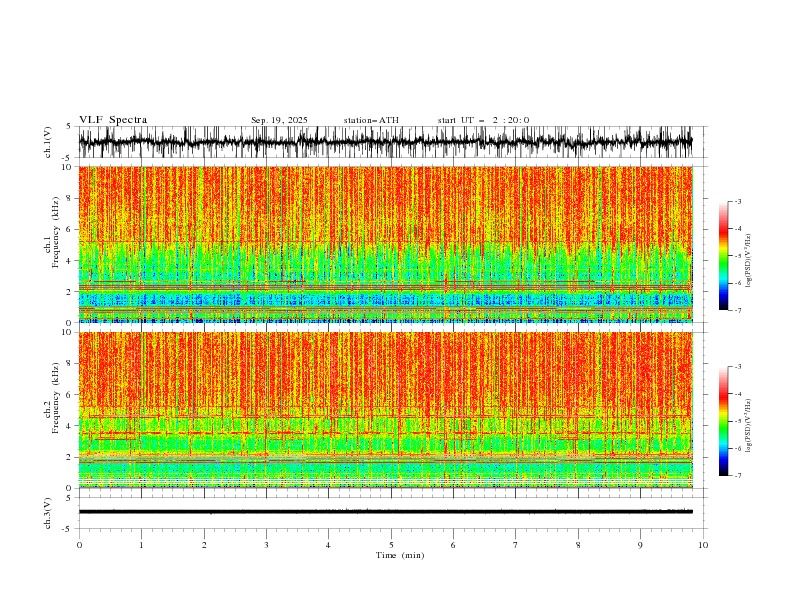Click time axis tick label "0"

(79, 545)
